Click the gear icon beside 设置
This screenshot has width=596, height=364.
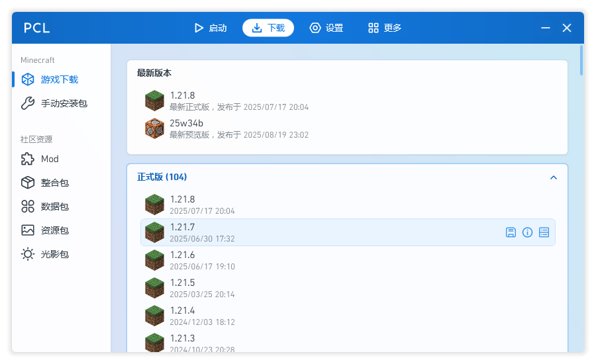[315, 28]
